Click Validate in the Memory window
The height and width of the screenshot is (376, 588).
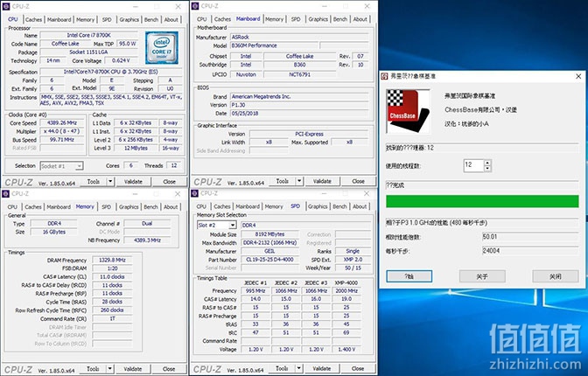(x=133, y=369)
